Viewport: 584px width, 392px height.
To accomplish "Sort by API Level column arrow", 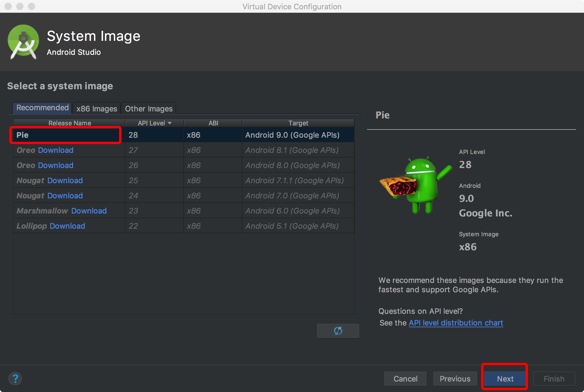I will 170,123.
